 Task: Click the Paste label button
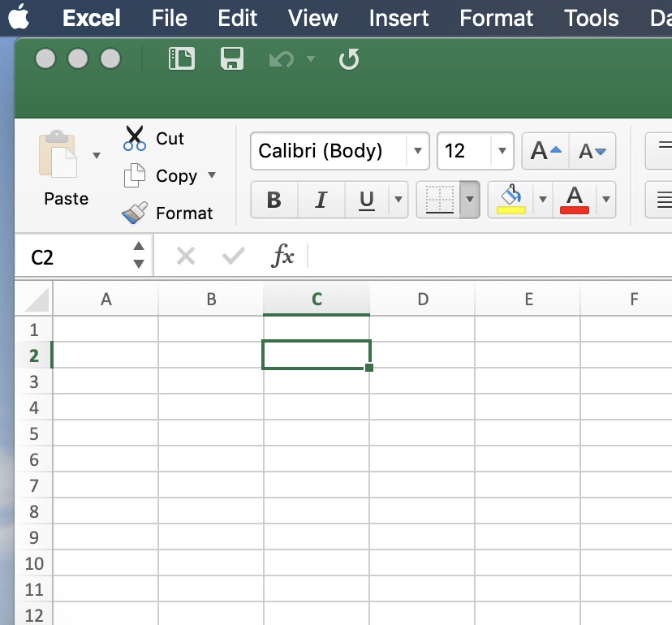coord(66,199)
